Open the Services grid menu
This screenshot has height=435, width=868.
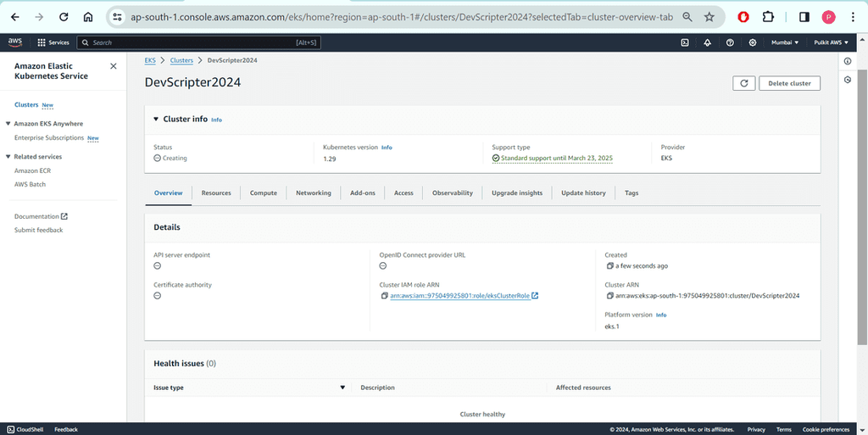(x=53, y=42)
